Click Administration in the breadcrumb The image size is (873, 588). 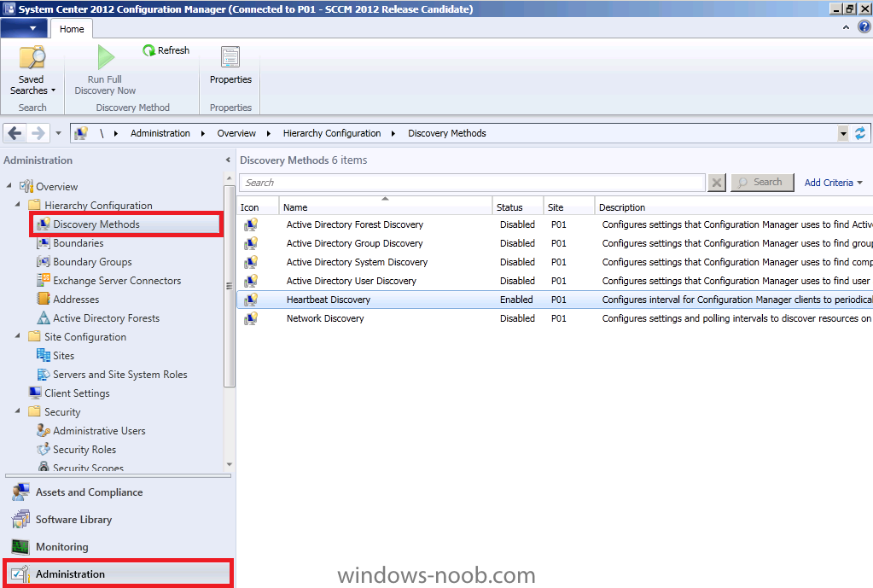point(160,133)
